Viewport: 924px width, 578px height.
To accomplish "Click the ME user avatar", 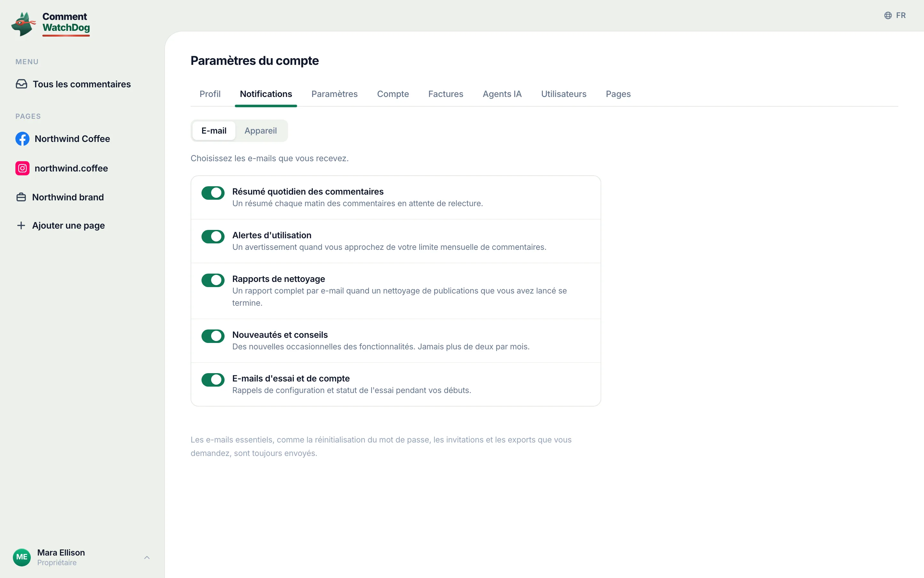I will click(x=22, y=557).
